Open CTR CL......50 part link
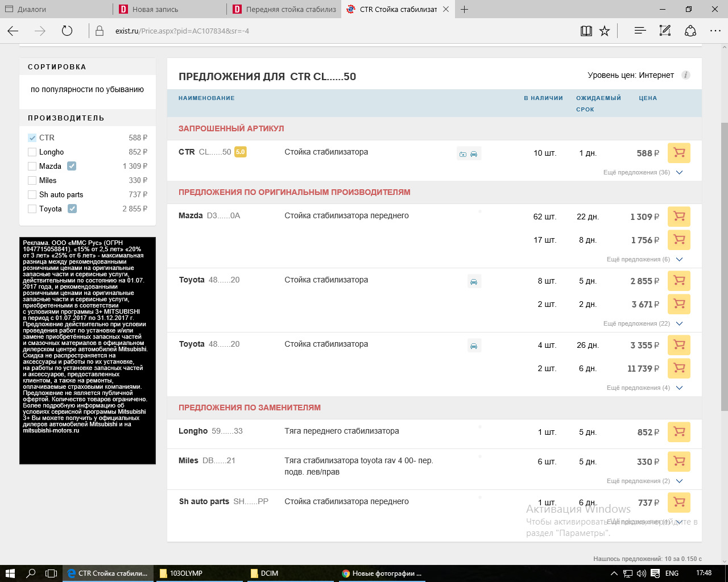The width and height of the screenshot is (728, 582). click(205, 152)
